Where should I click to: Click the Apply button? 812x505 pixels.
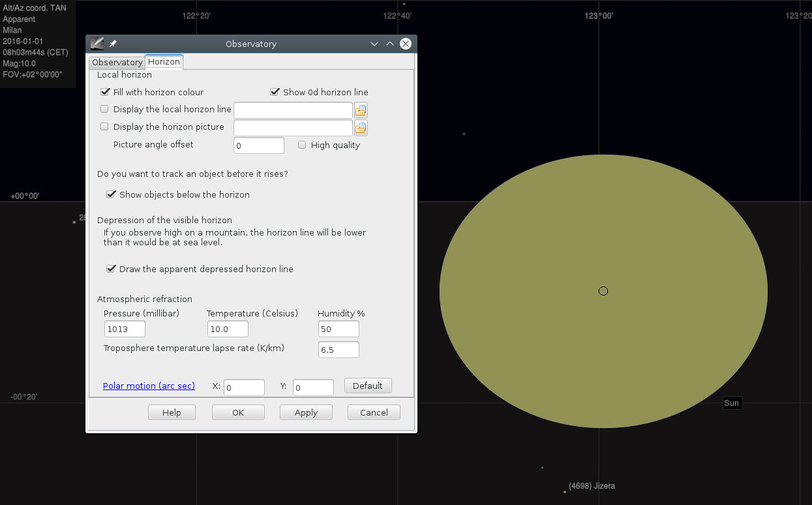click(x=306, y=412)
